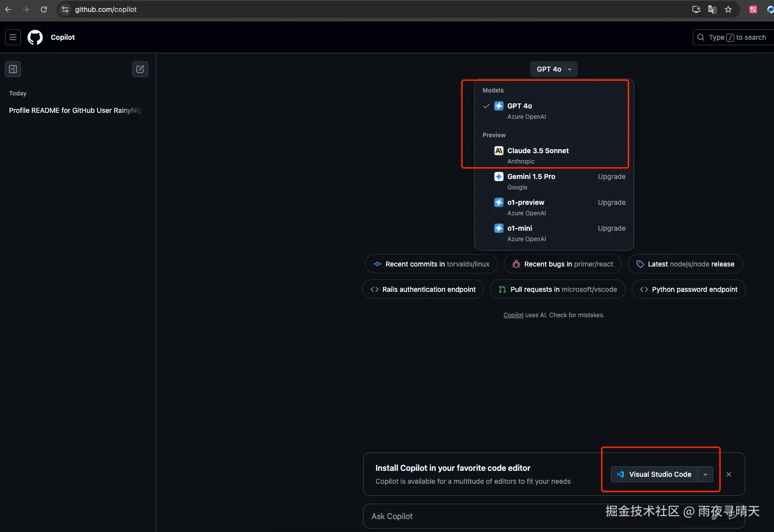774x532 pixels.
Task: Choose Gemini 1.5 Pro model
Action: 554,181
